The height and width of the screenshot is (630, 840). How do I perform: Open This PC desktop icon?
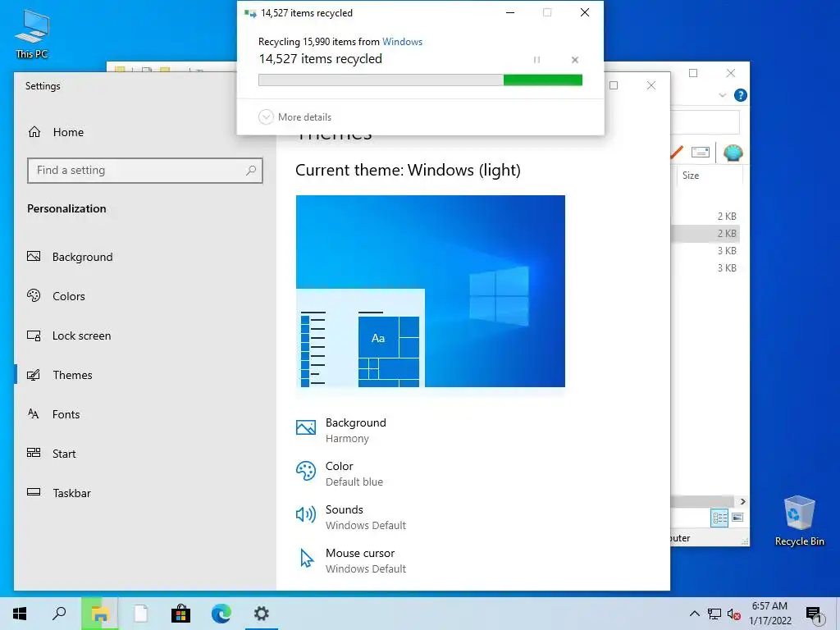(32, 34)
